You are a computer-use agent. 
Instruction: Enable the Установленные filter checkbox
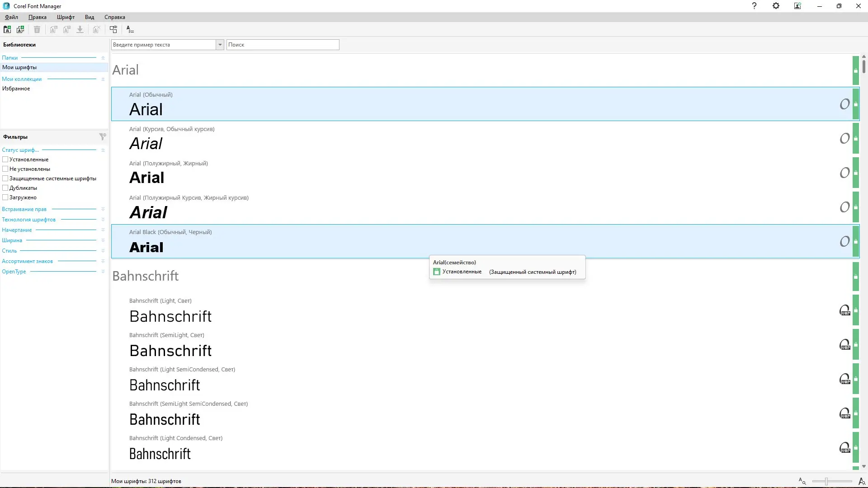(5, 160)
